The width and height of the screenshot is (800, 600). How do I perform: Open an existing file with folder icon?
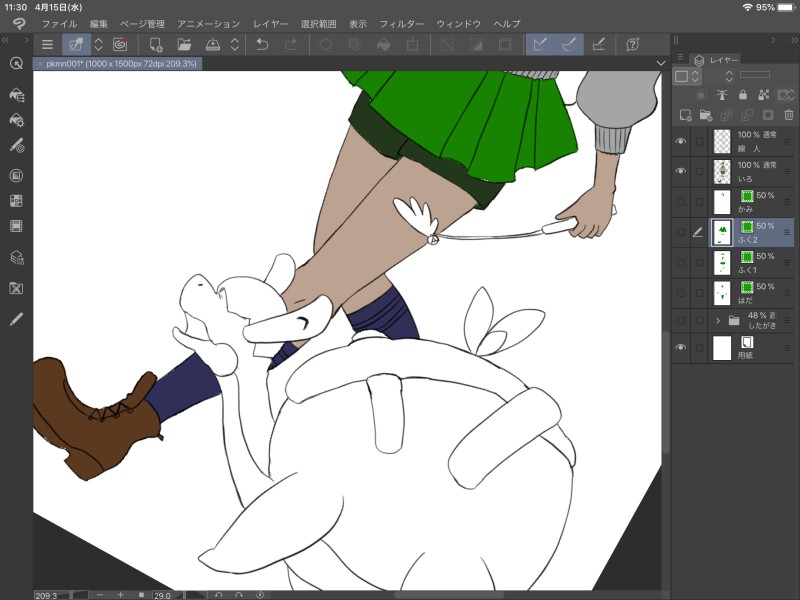coord(184,45)
